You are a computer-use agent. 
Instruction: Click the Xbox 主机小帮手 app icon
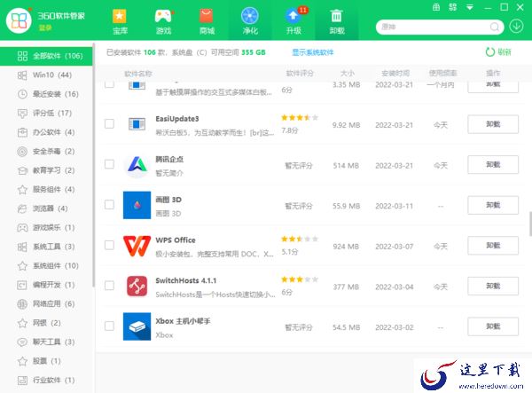pyautogui.click(x=137, y=326)
